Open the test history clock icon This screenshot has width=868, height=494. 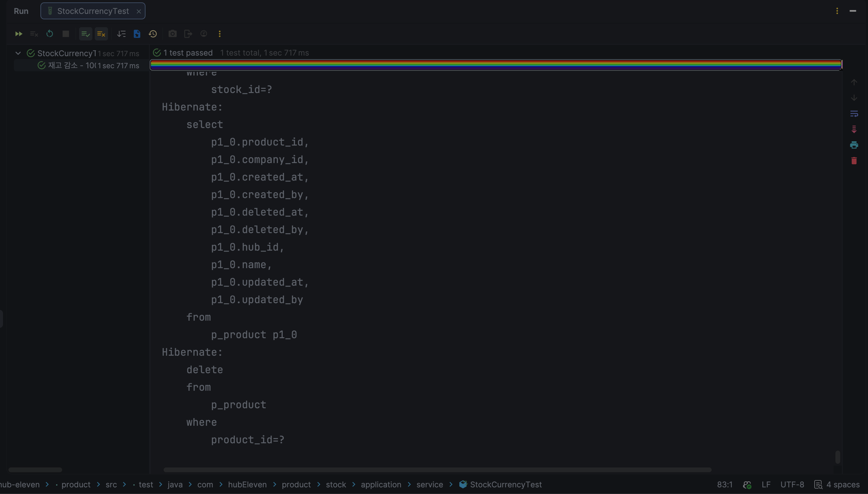pos(153,34)
